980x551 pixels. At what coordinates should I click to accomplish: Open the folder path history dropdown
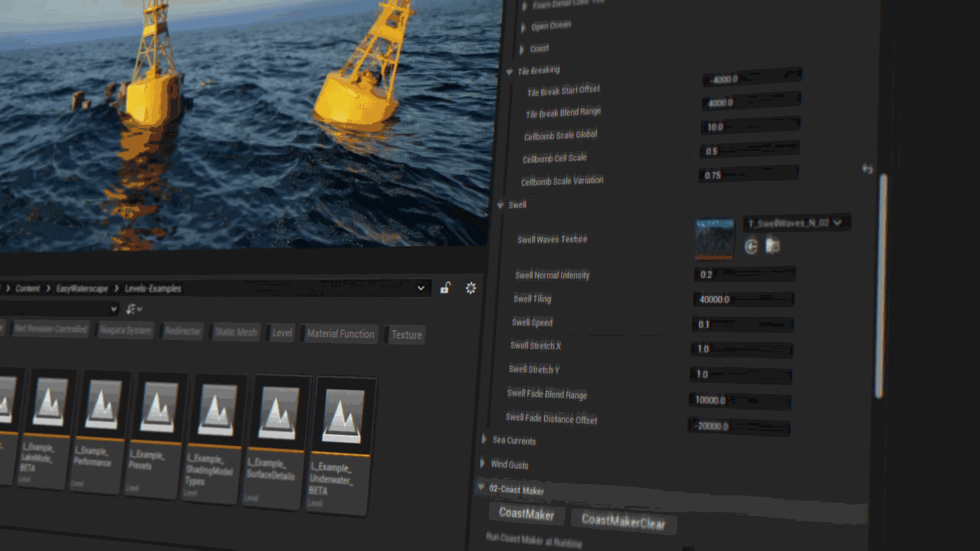421,288
